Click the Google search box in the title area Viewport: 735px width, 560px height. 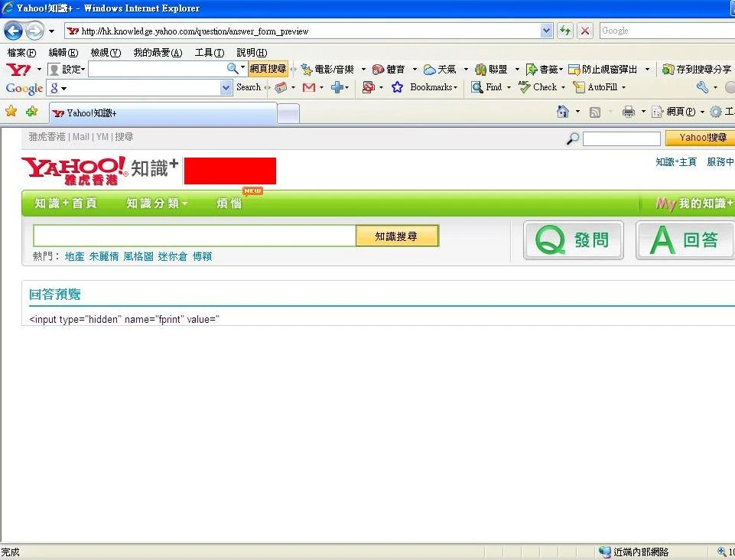[x=667, y=31]
